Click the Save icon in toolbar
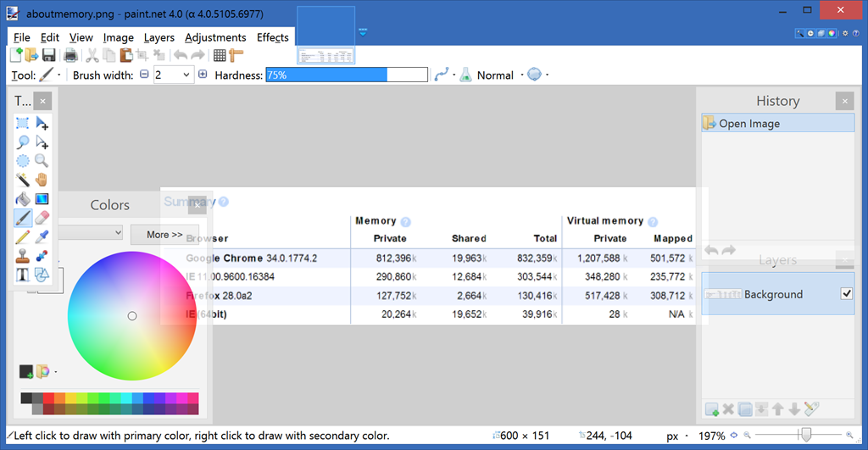 (x=49, y=55)
